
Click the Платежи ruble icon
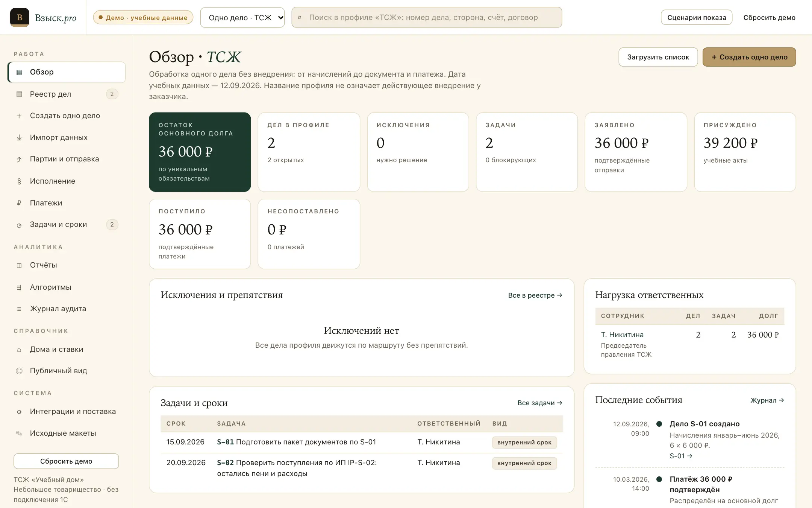(19, 203)
